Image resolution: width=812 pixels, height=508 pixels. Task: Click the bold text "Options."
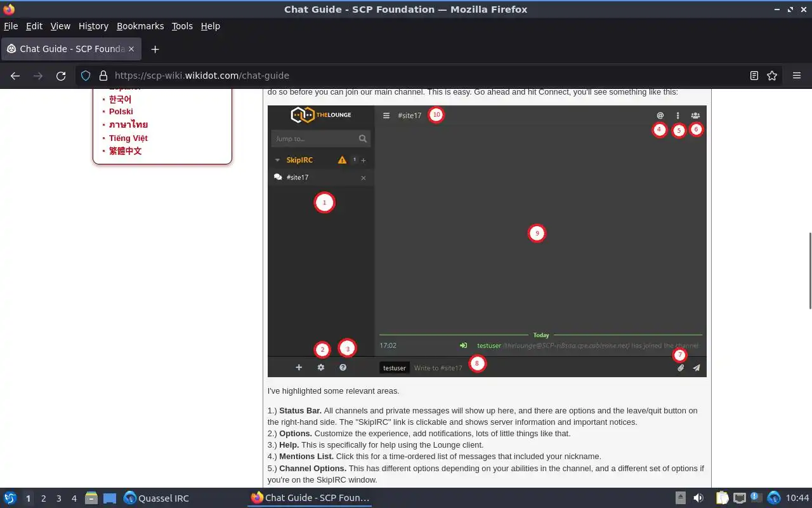pos(296,434)
